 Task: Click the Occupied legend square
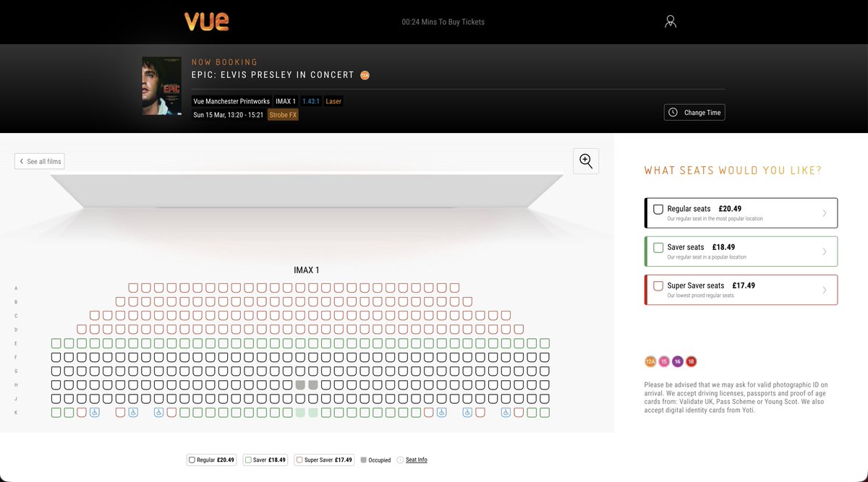[x=363, y=460]
